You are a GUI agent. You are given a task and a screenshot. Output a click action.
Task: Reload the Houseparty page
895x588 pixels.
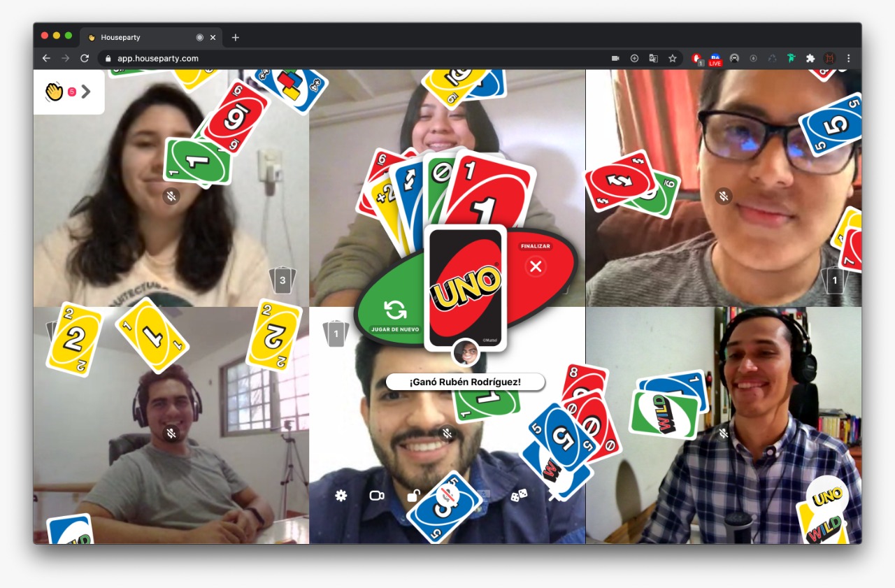pos(85,59)
